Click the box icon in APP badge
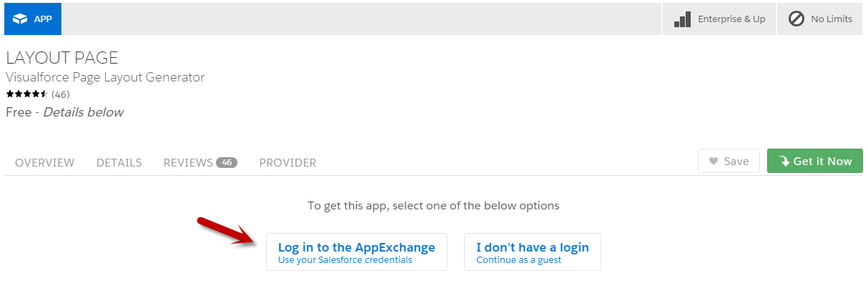Viewport: 868px width, 283px height. point(20,19)
